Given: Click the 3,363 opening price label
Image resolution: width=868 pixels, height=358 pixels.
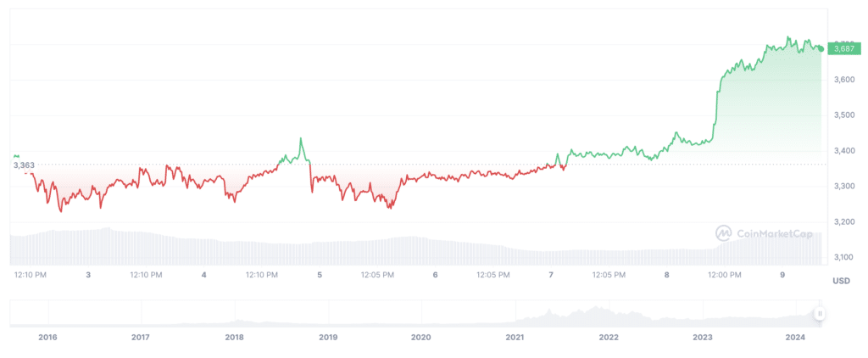Looking at the screenshot, I should point(24,165).
